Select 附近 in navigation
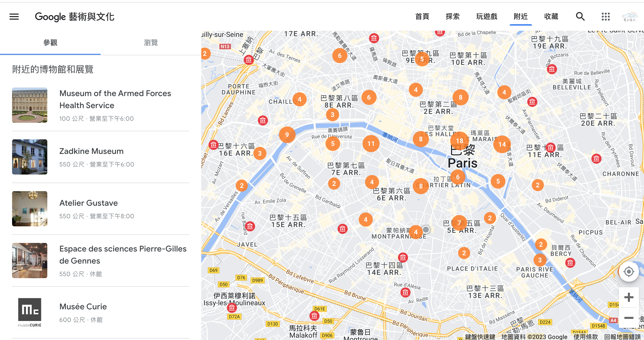Image resolution: width=644 pixels, height=340 pixels. click(520, 17)
